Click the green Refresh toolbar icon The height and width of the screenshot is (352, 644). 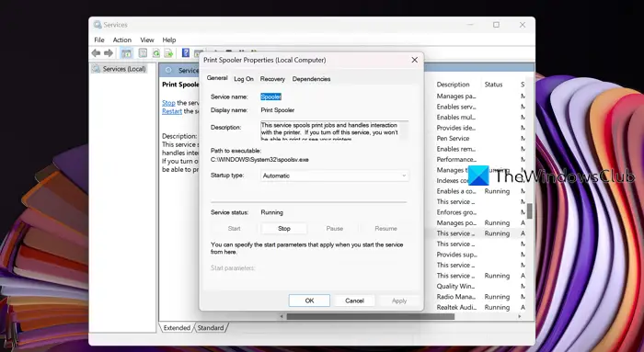click(156, 53)
